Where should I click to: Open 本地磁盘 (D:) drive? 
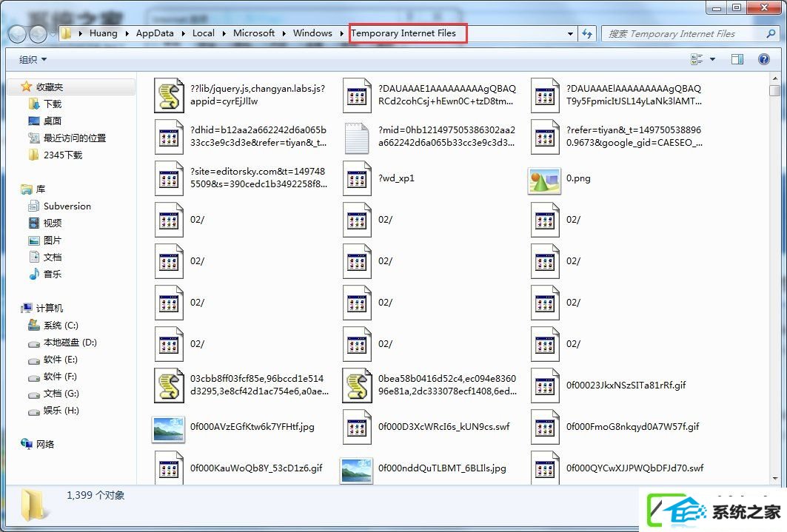tap(70, 343)
